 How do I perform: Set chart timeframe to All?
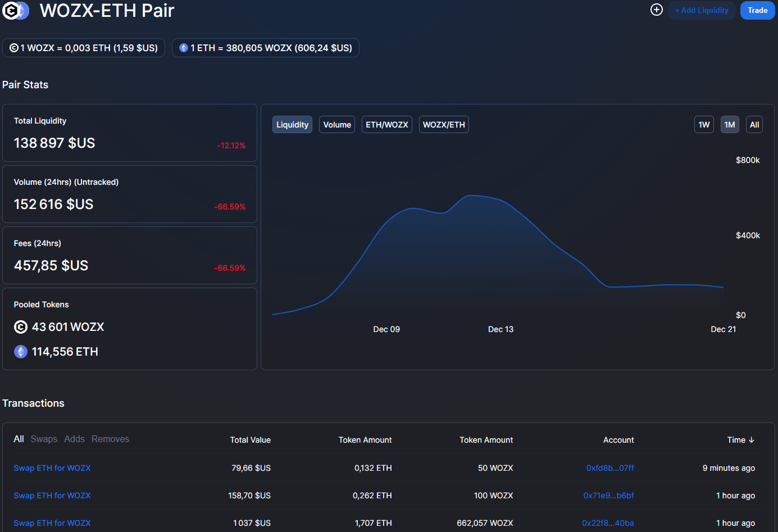[x=754, y=125]
